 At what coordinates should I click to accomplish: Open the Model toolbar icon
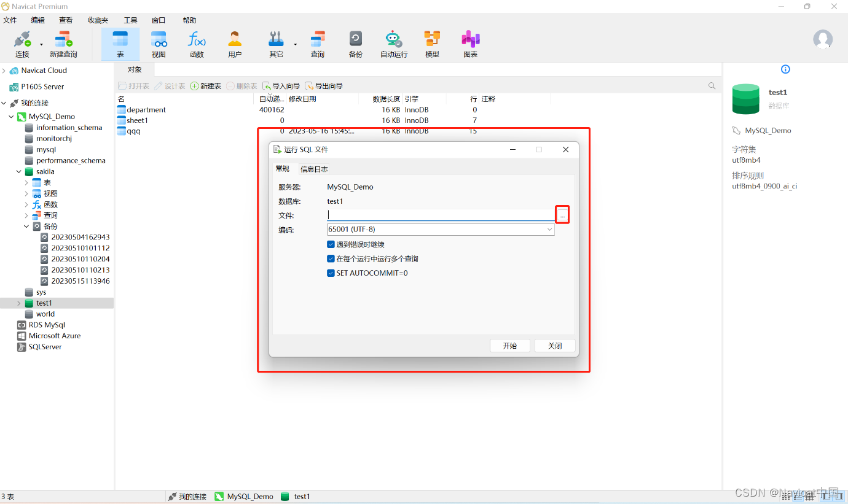432,44
